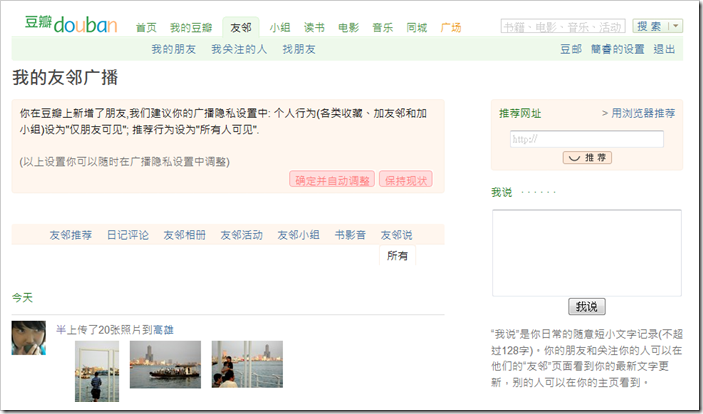Image resolution: width=703 pixels, height=414 pixels.
Task: Click the douban logo
Action: point(71,24)
